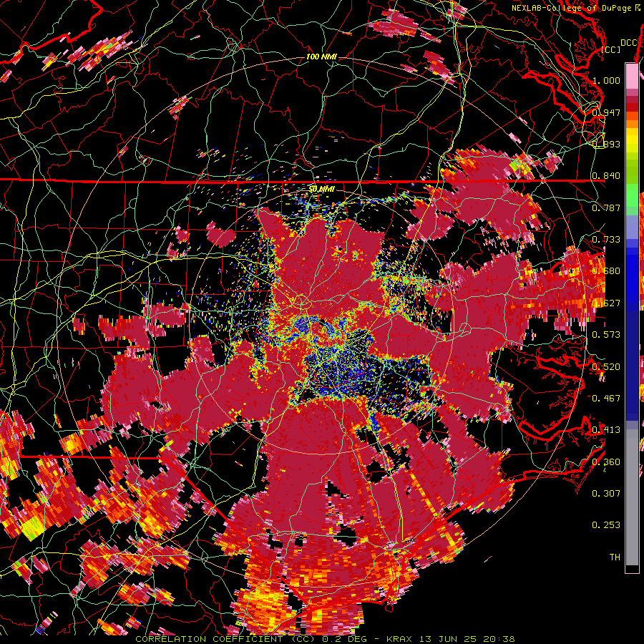Click the 0.307 scale value

click(x=606, y=494)
